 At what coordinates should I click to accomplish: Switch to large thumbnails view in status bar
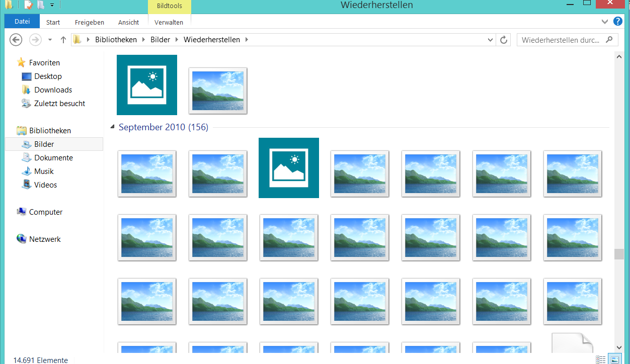click(x=614, y=359)
